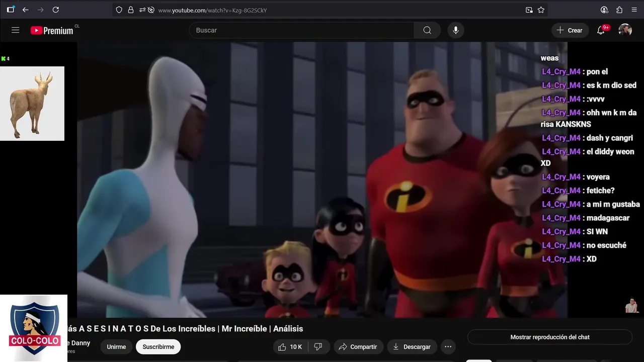Click the chat message 'a mi m gustaba'
The height and width of the screenshot is (362, 644).
(x=613, y=204)
